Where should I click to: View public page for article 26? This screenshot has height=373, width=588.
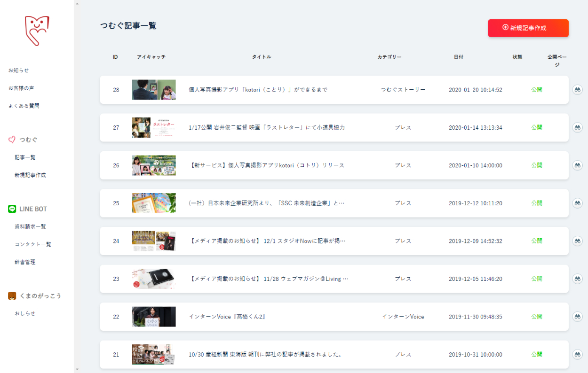point(577,165)
